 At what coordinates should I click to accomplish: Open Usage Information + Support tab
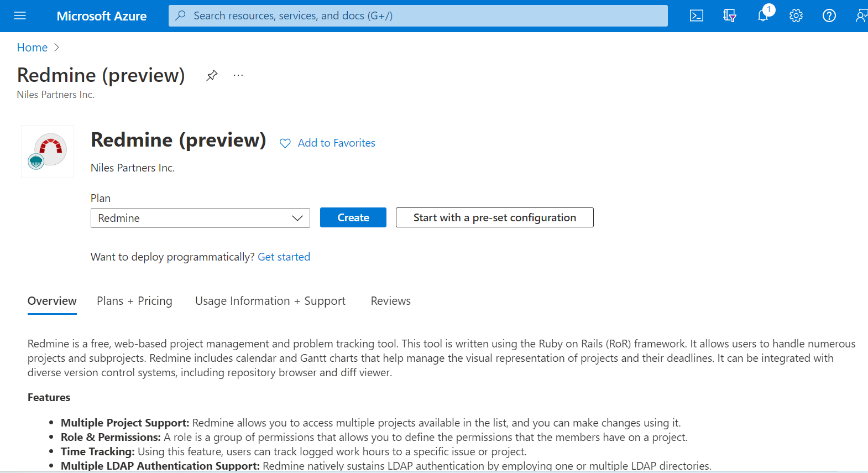coord(270,301)
